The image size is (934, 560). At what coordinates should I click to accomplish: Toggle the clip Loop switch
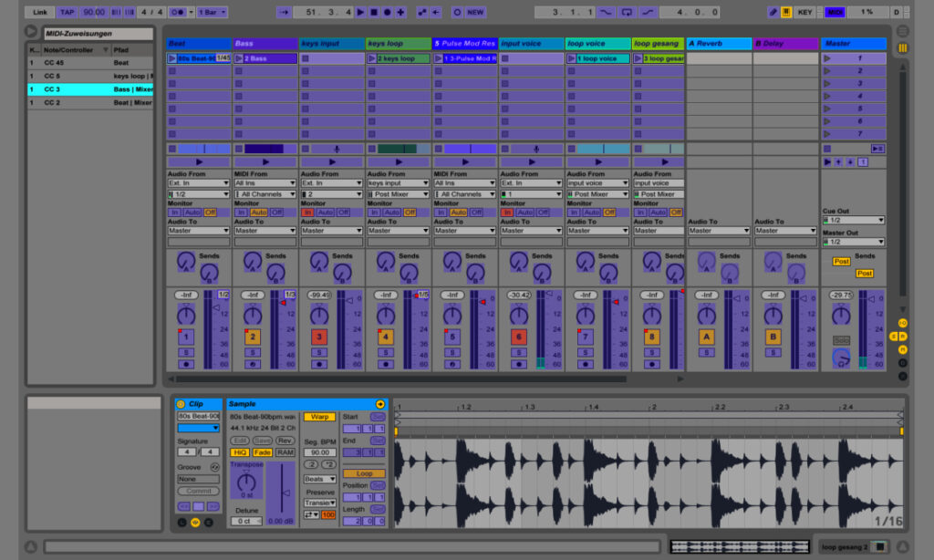(x=364, y=473)
